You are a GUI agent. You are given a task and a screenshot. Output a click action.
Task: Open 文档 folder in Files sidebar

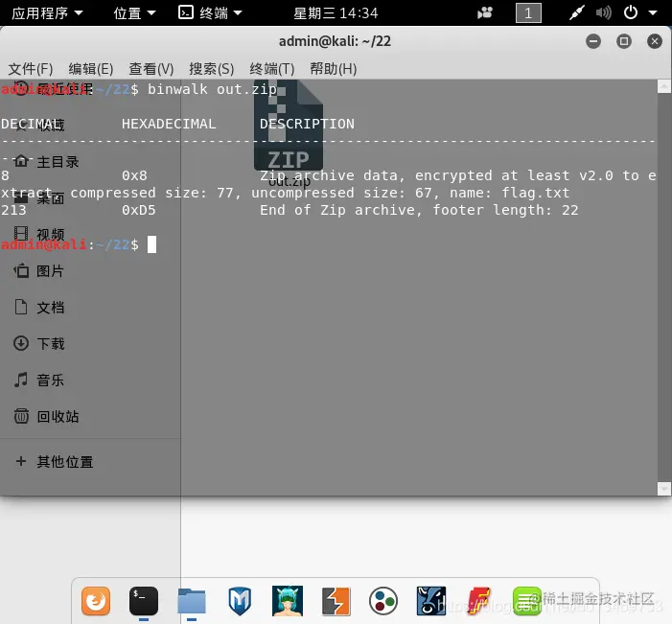coord(39,308)
